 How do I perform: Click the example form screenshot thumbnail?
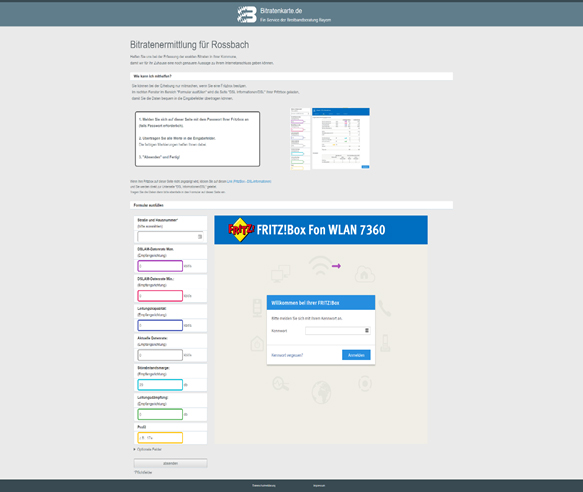(330, 139)
